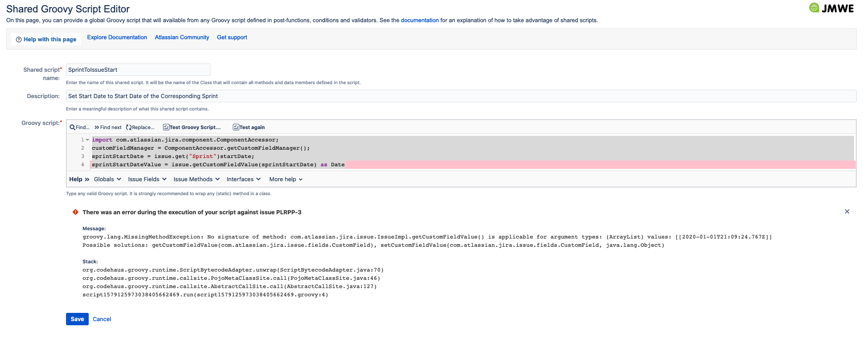Image resolution: width=868 pixels, height=349 pixels.
Task: Open Help with this page
Action: pyautogui.click(x=46, y=39)
